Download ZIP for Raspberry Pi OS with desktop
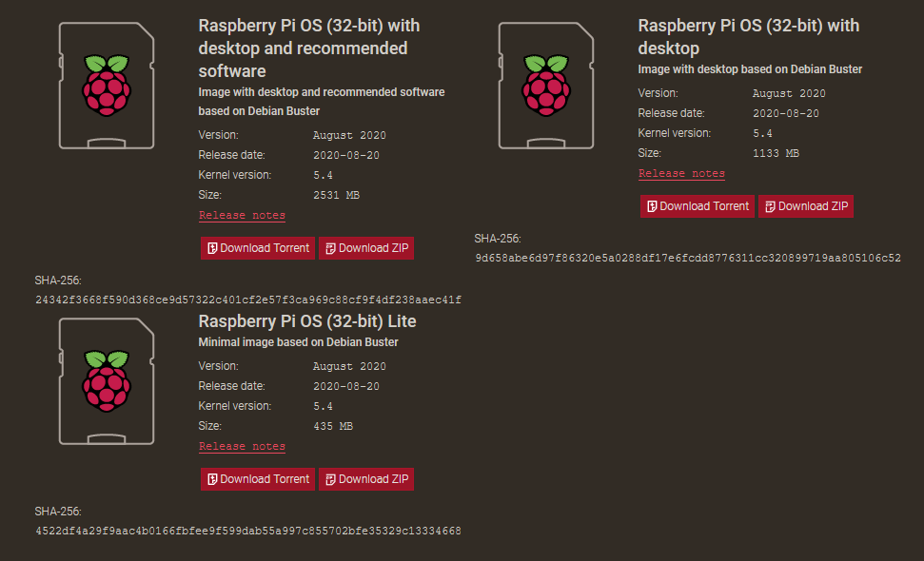Image resolution: width=924 pixels, height=561 pixels. click(806, 206)
